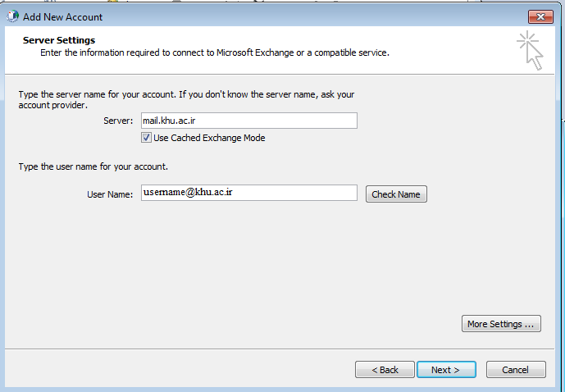Click the "Server Settings" heading
Screen dimensions: 565x392
pos(59,40)
